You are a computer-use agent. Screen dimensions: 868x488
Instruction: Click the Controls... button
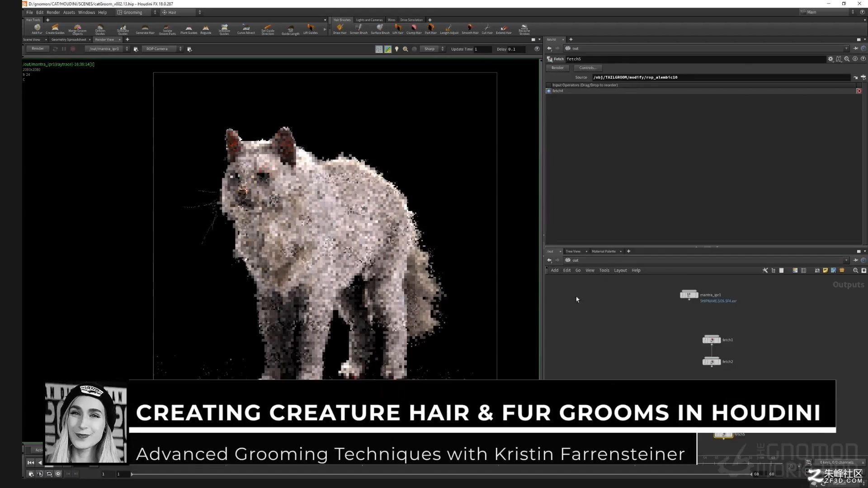[588, 68]
